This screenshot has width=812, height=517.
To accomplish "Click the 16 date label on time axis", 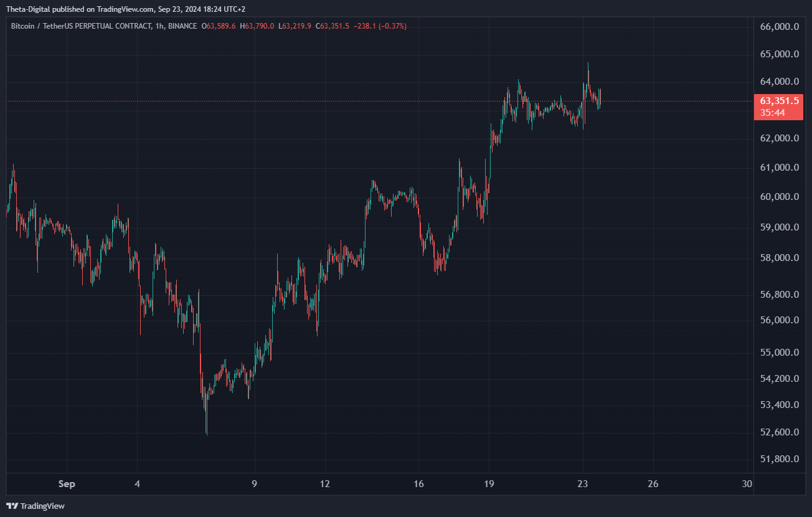I will coord(418,484).
